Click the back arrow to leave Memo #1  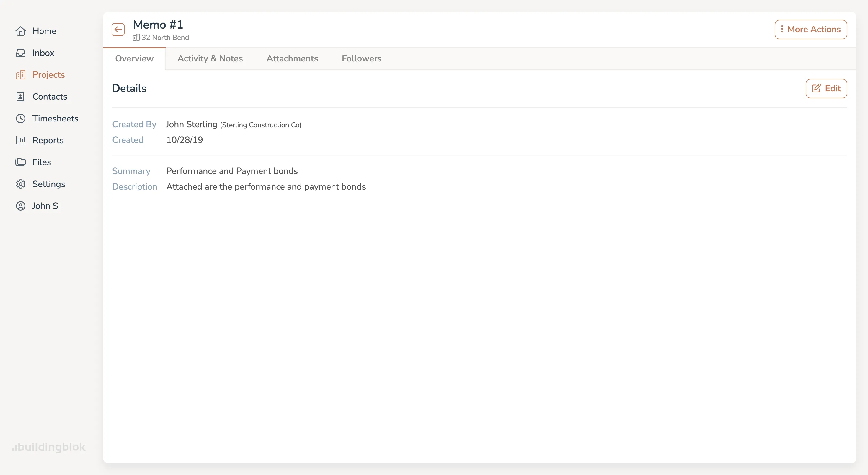click(x=118, y=29)
